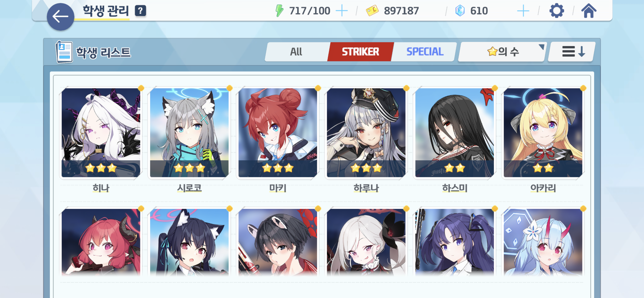Click the green lightning energy icon

pyautogui.click(x=280, y=11)
